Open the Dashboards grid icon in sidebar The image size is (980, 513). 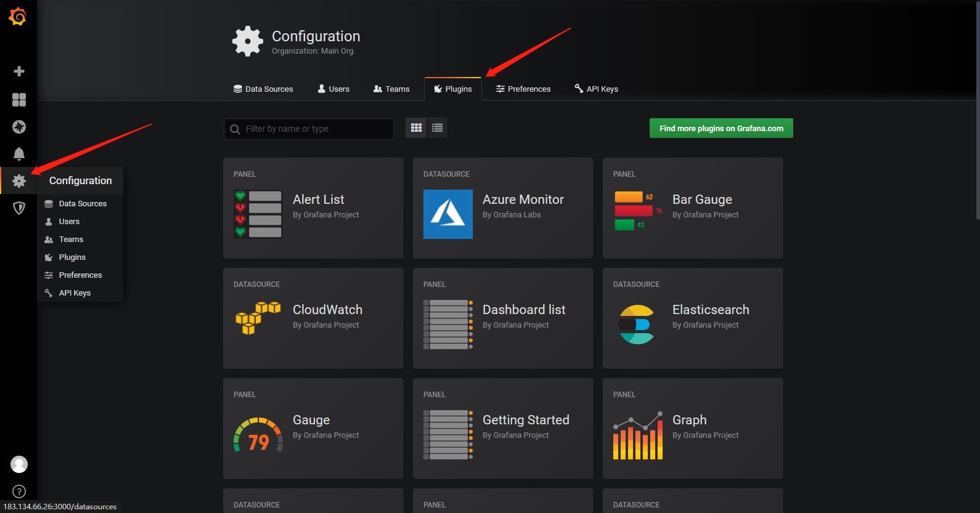pos(19,100)
